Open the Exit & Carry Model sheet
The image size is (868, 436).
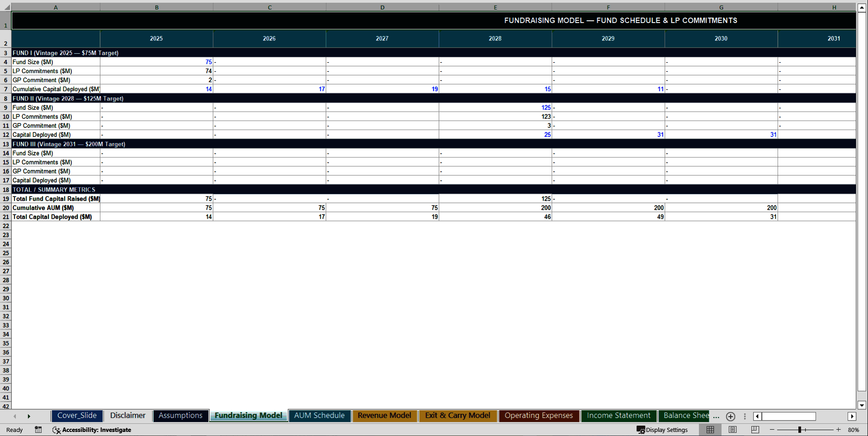click(458, 416)
